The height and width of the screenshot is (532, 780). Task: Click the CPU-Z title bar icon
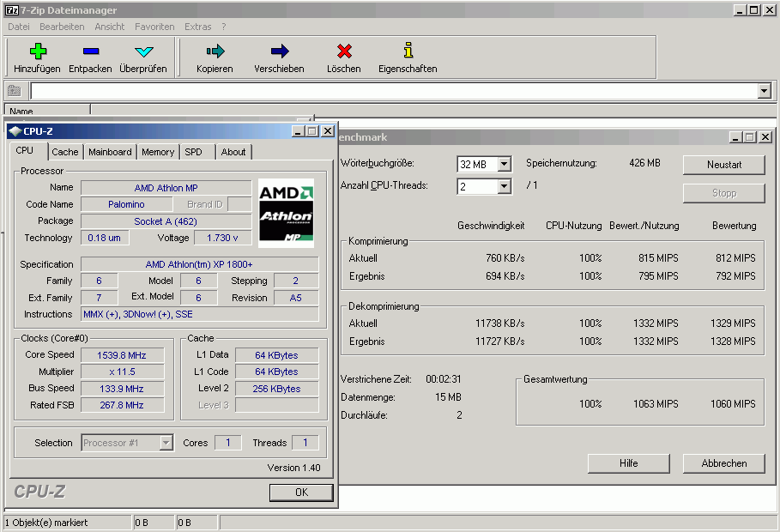(15, 131)
